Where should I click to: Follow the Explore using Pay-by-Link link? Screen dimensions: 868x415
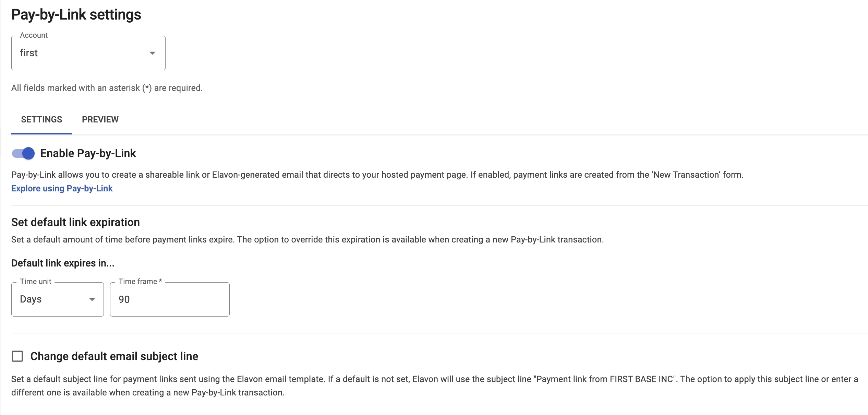(62, 189)
